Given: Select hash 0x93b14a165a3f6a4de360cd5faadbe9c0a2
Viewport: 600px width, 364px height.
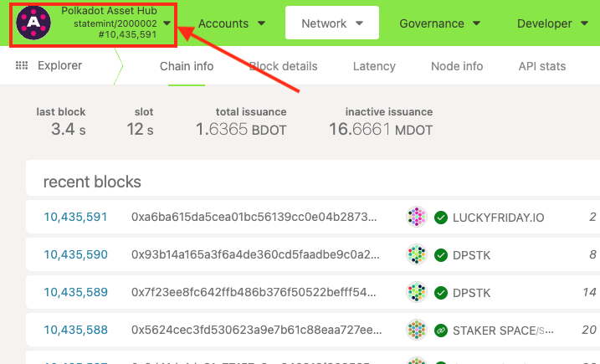Looking at the screenshot, I should pyautogui.click(x=255, y=254).
